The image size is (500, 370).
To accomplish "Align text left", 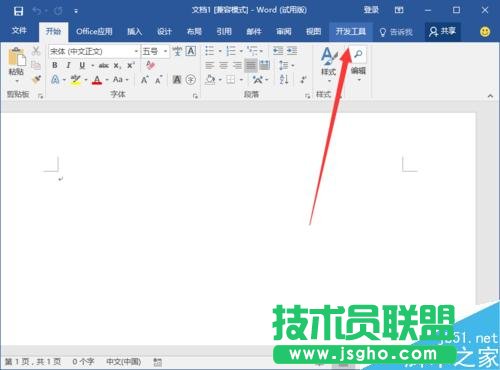I will click(x=210, y=65).
